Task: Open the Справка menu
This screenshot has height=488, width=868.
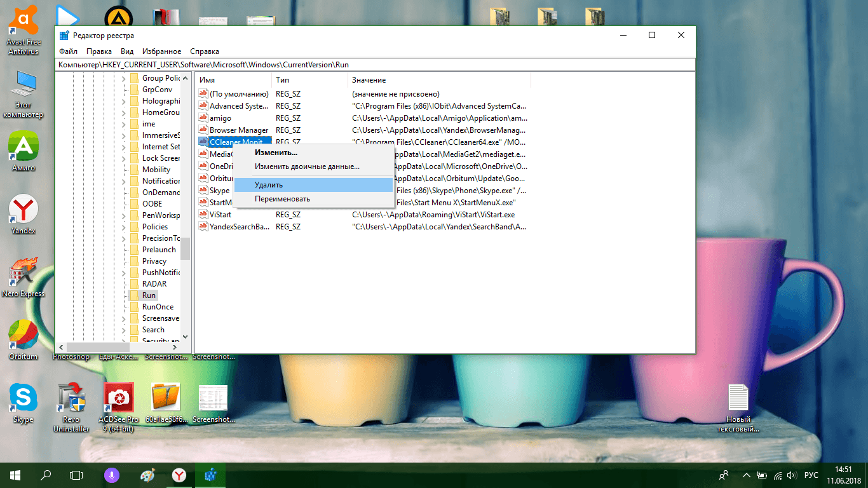Action: (205, 51)
